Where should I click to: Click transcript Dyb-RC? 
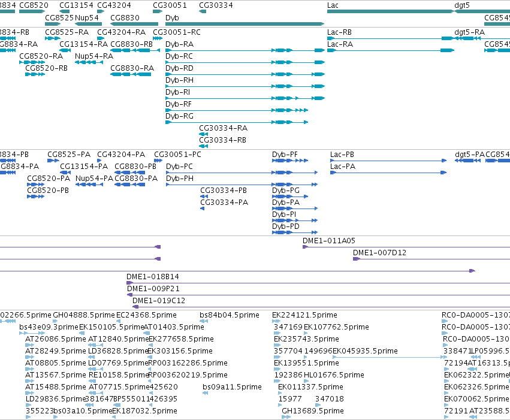pyautogui.click(x=179, y=56)
